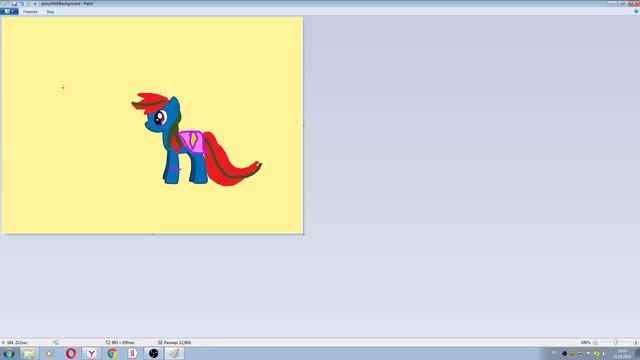Click the file size 'Размер' status entry

177,342
